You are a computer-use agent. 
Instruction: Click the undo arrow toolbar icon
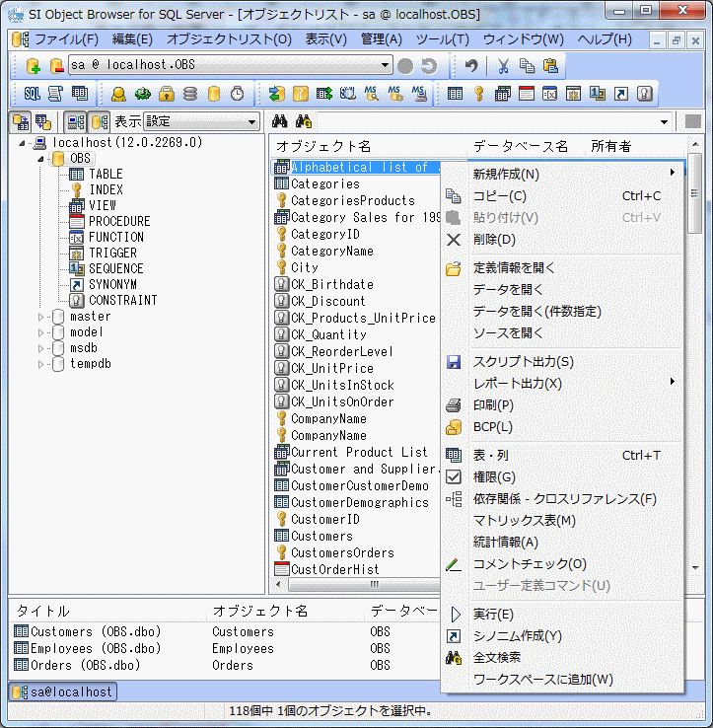(472, 66)
